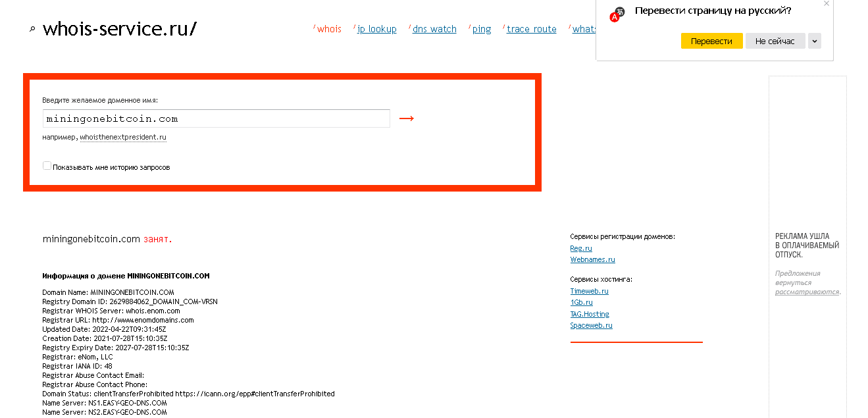Visit the Reg.ru registrar link
This screenshot has width=868, height=418.
pos(581,248)
